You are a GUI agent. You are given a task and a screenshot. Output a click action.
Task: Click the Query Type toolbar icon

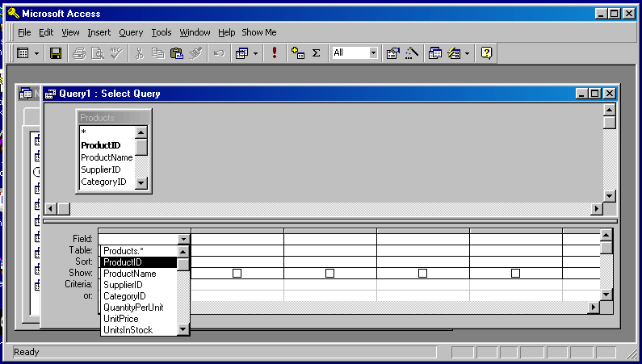pos(241,53)
